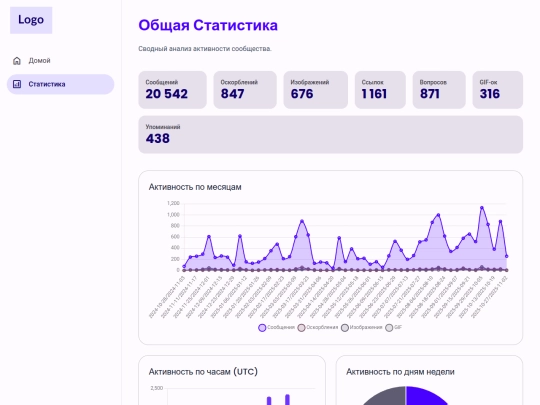Click the Сообщений 20 542 card

coord(173,90)
